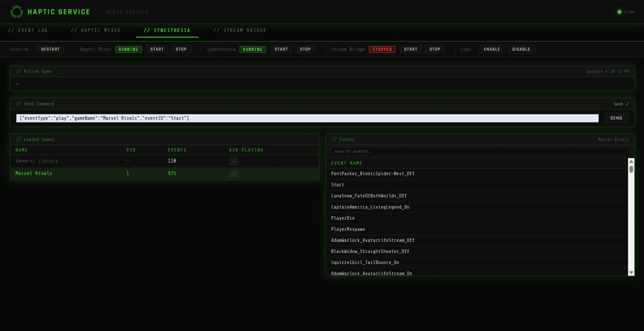Click the events list scroll-up arrow

tap(631, 161)
